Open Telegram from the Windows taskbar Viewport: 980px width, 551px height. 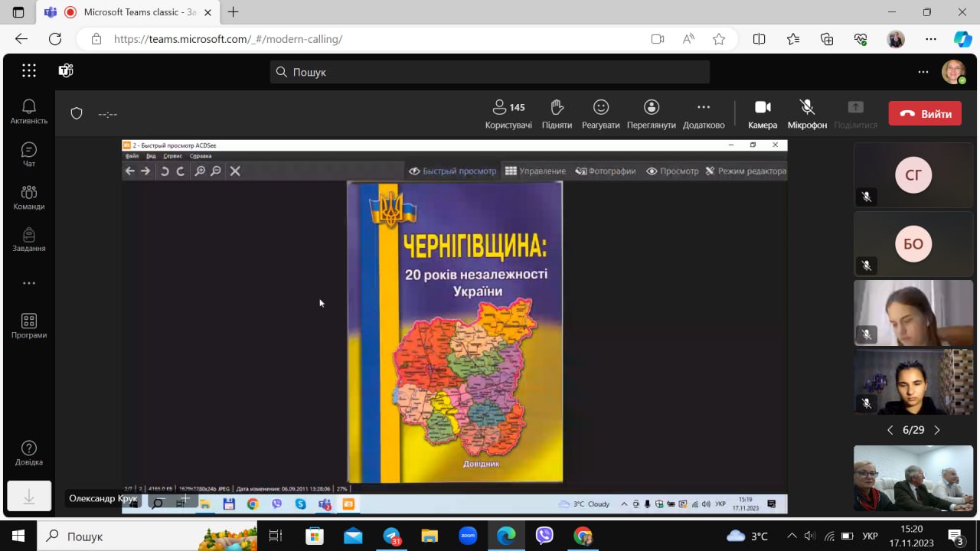coord(392,536)
